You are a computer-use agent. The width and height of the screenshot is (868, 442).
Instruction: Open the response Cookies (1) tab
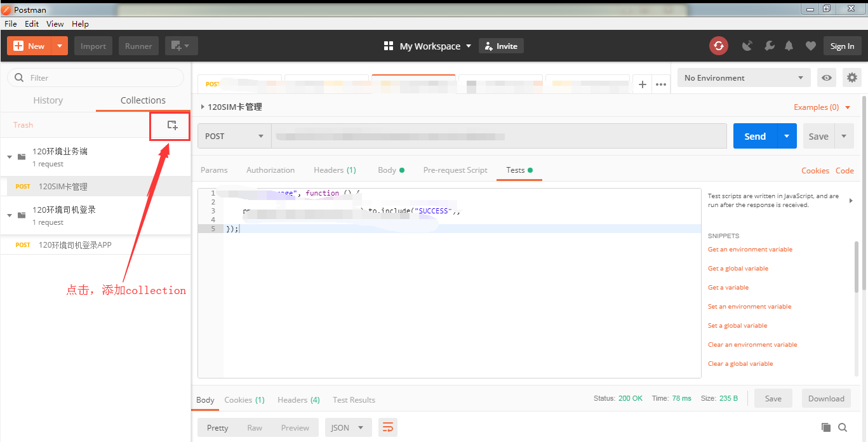click(244, 400)
